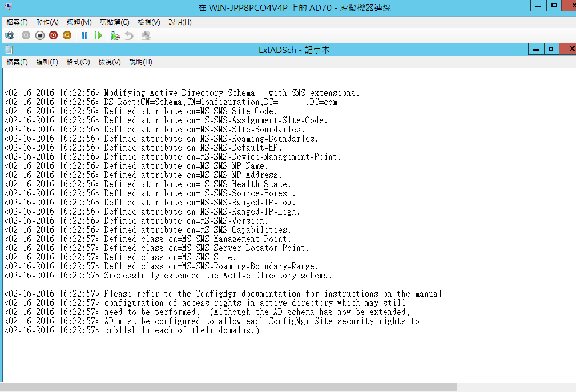Click the 'need to be performed' line

pos(207,312)
